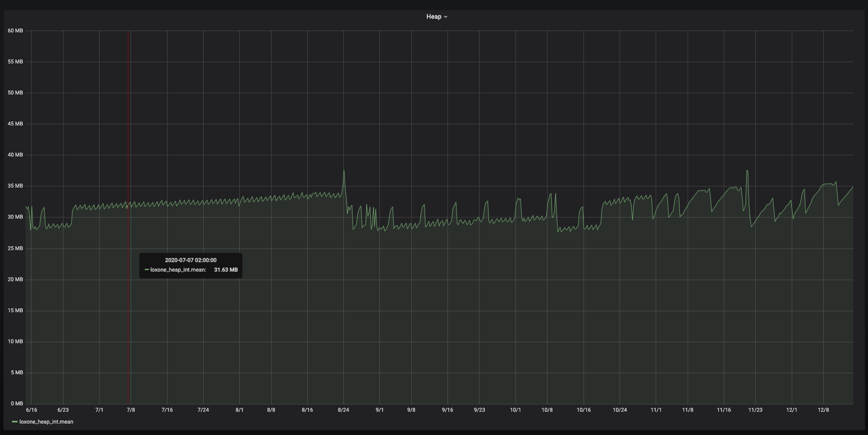
Task: Click the red vertical crosshair line
Action: (x=128, y=137)
